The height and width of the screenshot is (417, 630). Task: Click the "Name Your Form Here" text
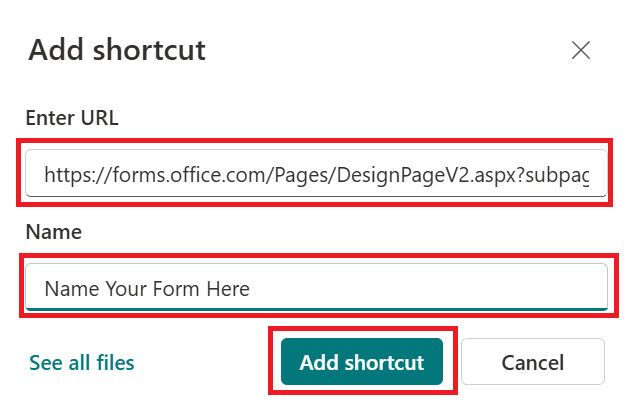146,289
